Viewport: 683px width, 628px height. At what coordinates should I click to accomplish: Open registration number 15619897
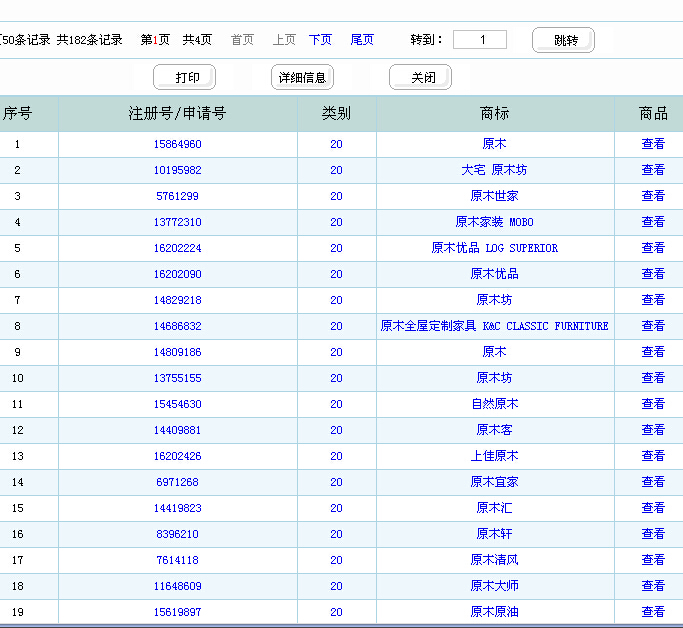178,612
